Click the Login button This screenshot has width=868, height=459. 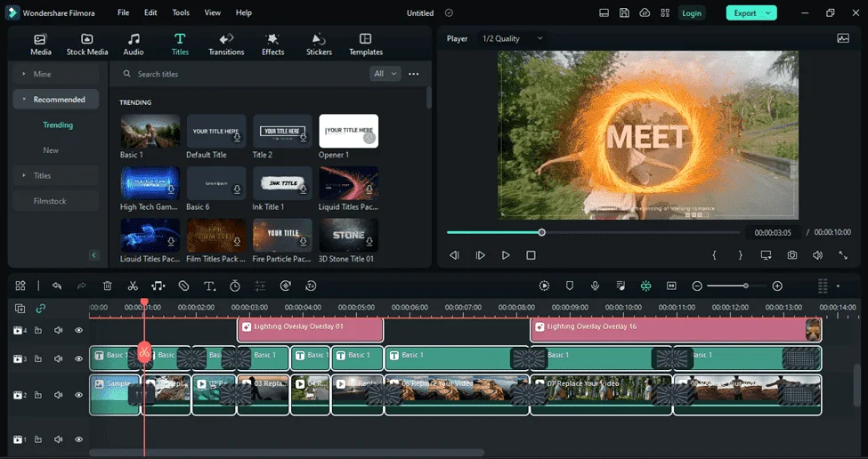(x=692, y=12)
